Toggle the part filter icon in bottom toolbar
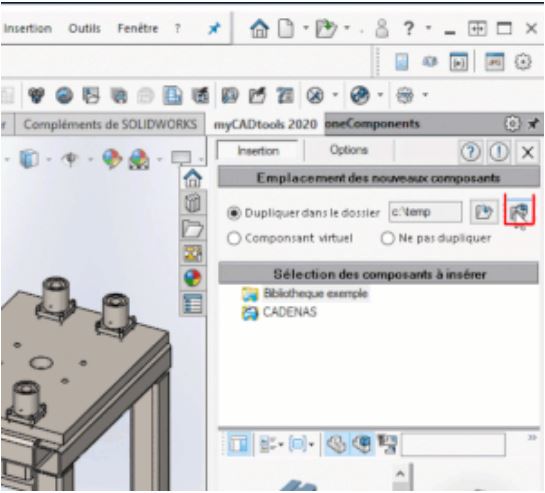545x493 pixels. pos(336,444)
